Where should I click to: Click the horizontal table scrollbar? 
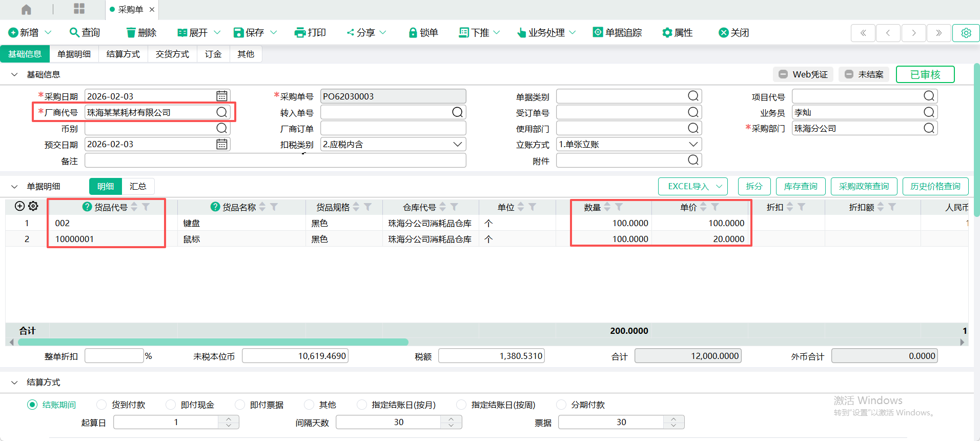[x=213, y=342]
